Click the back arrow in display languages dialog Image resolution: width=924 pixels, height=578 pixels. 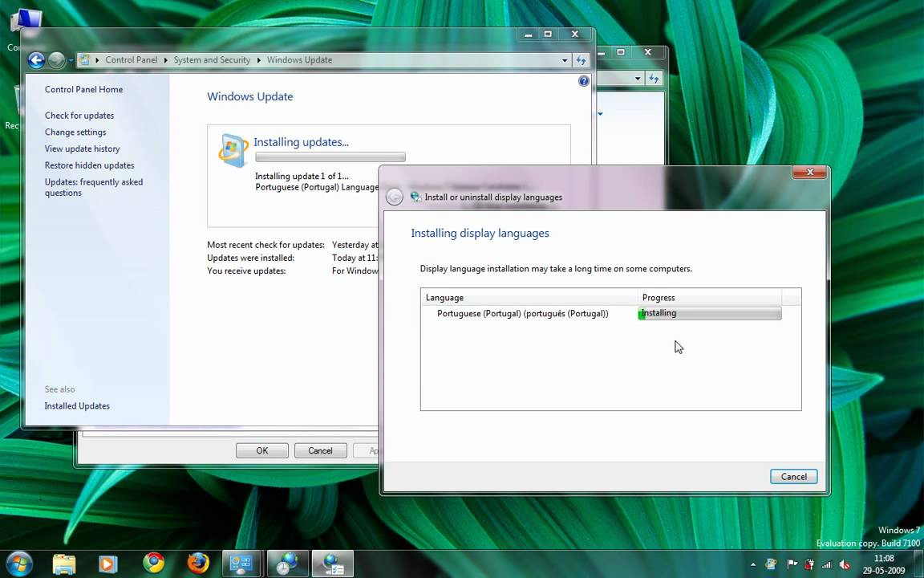pyautogui.click(x=395, y=197)
